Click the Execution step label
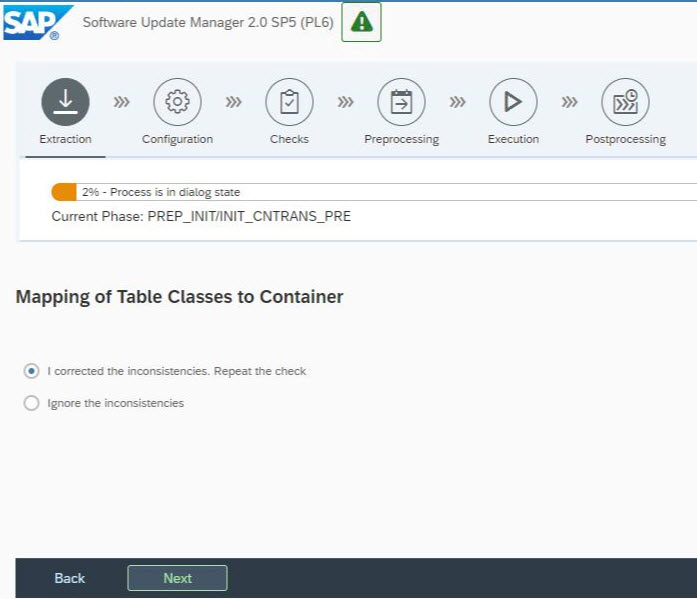This screenshot has height=599, width=697. tap(513, 139)
